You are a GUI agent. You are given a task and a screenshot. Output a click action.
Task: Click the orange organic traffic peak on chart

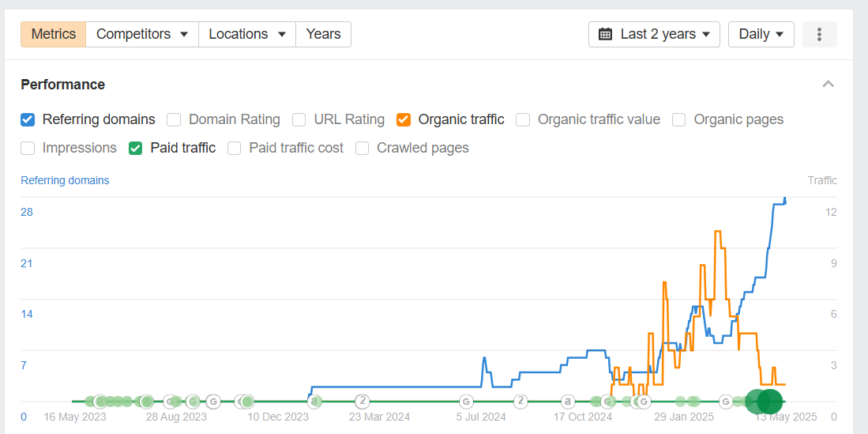click(717, 232)
